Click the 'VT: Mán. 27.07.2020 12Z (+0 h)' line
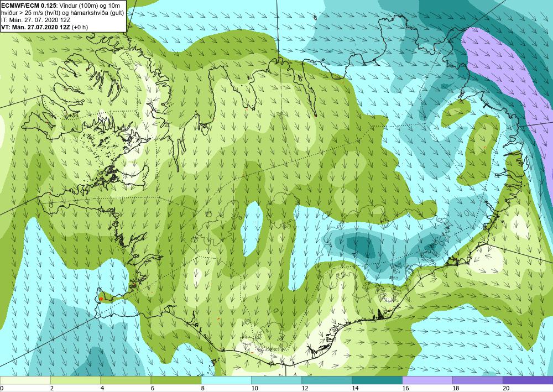 pos(44,27)
